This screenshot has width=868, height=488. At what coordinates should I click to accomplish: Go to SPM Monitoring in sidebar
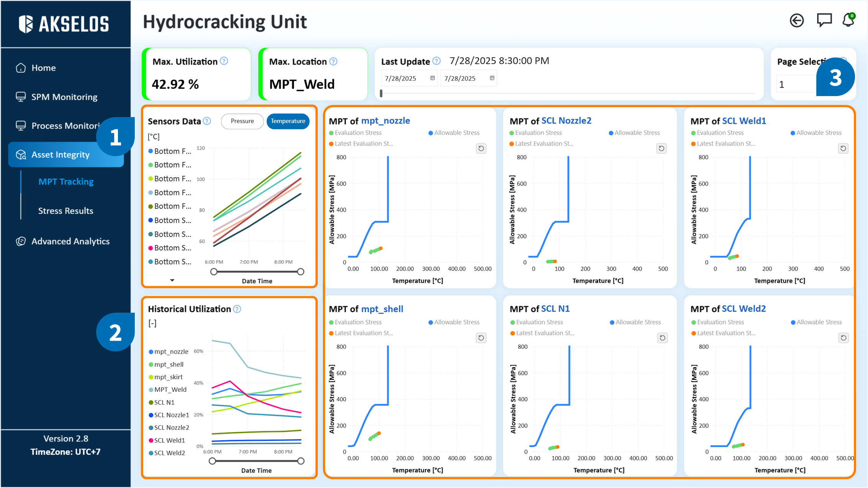[64, 97]
